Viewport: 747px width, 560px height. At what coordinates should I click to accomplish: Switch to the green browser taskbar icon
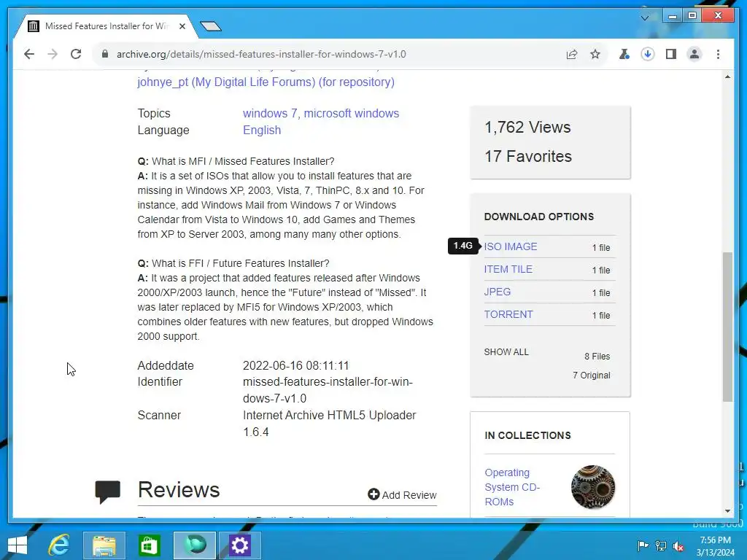click(x=194, y=545)
